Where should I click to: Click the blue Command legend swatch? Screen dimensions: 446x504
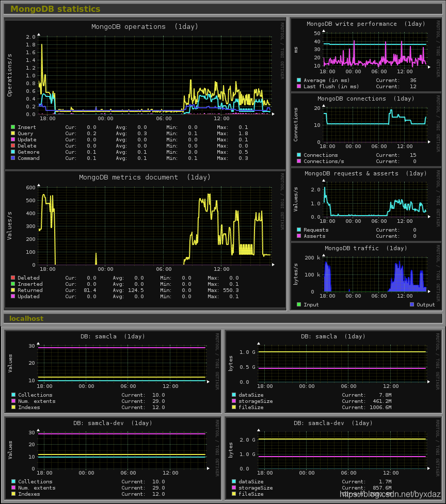[13, 158]
